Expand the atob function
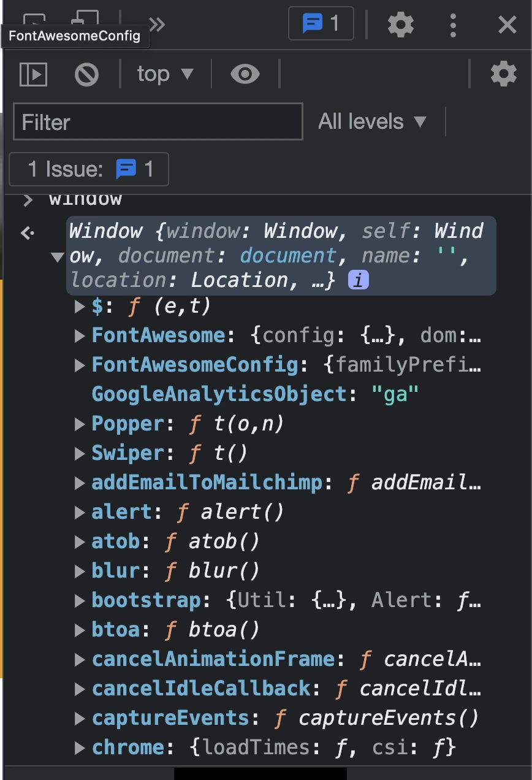 click(80, 541)
